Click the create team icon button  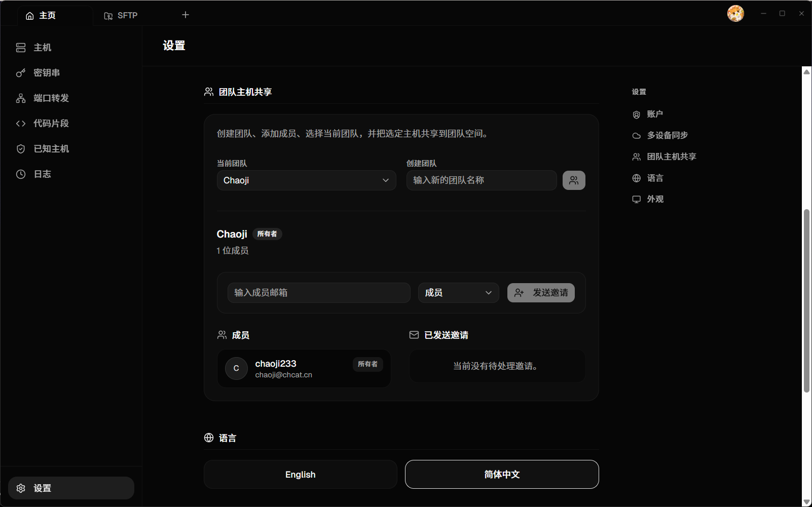pos(574,180)
